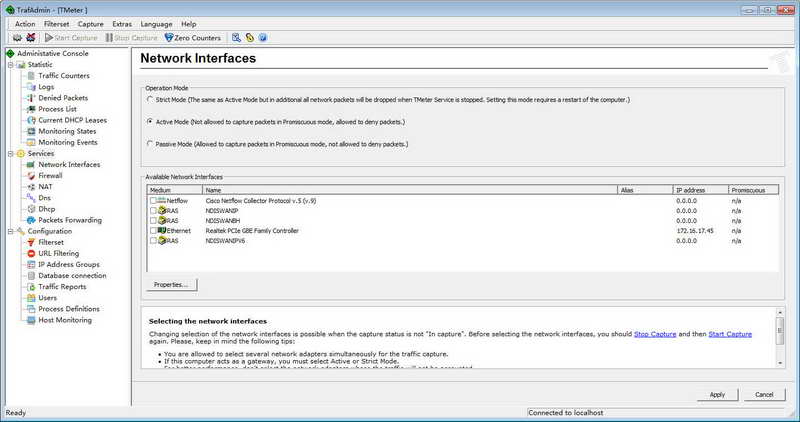This screenshot has height=422, width=800.
Task: Open the Language menu
Action: click(x=156, y=24)
